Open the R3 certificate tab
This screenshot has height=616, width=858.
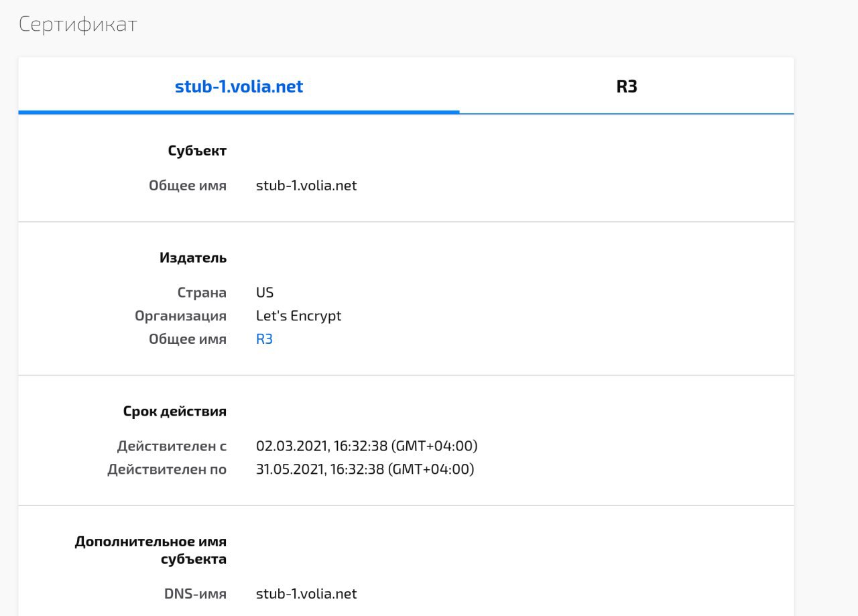[x=627, y=86]
